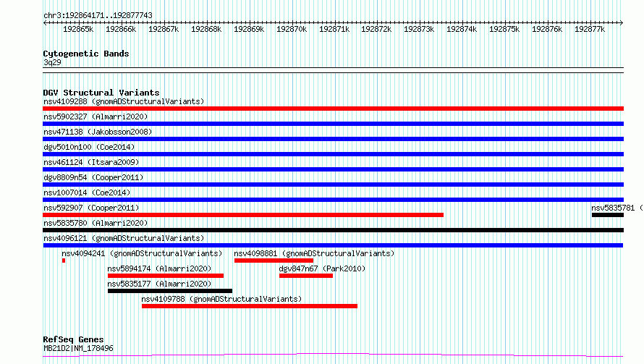Image resolution: width=644 pixels, height=364 pixels.
Task: Click the 192866k ruler tick label
Action: tap(121, 29)
